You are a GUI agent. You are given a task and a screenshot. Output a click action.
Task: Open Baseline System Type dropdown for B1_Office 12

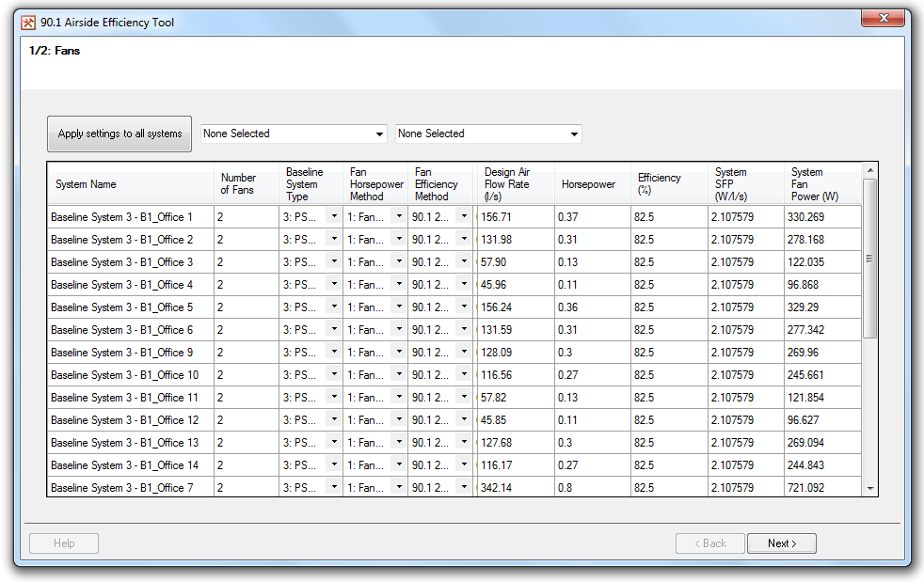[334, 419]
